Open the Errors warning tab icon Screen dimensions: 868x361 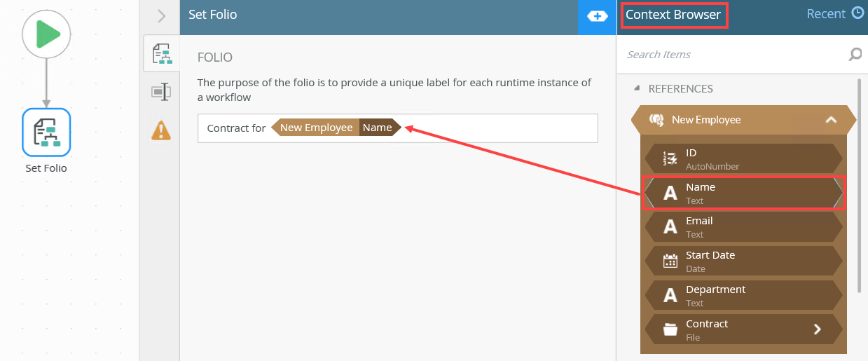pyautogui.click(x=162, y=130)
